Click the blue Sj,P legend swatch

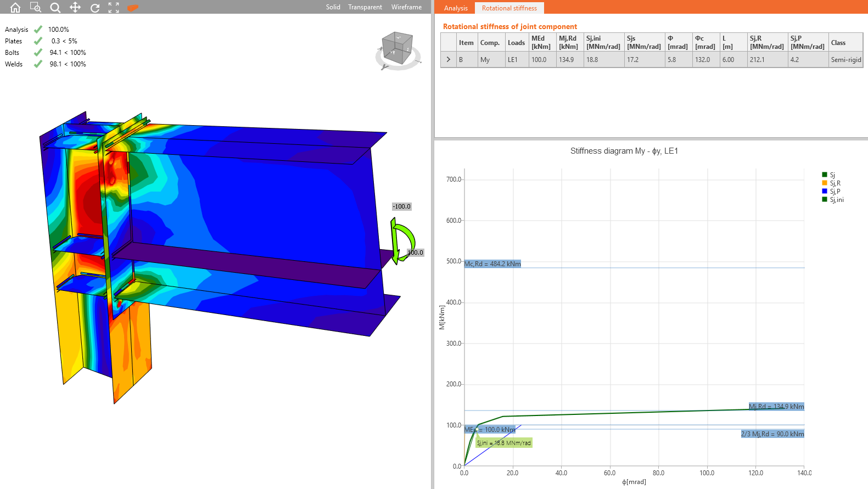(825, 191)
